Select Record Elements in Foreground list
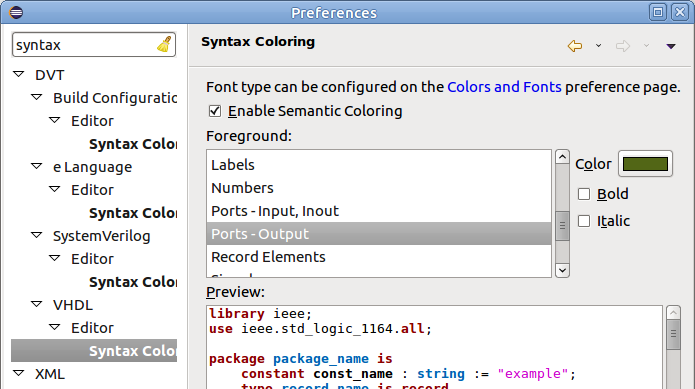Image resolution: width=695 pixels, height=389 pixels. [x=379, y=257]
